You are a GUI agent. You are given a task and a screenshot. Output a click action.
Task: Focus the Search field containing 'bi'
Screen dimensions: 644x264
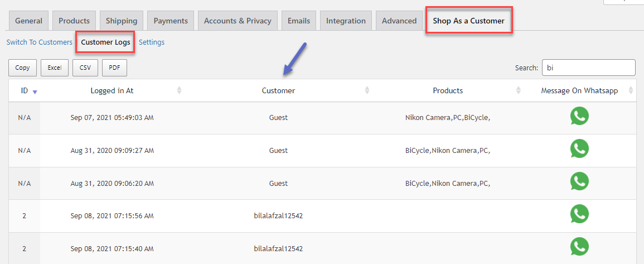(589, 68)
